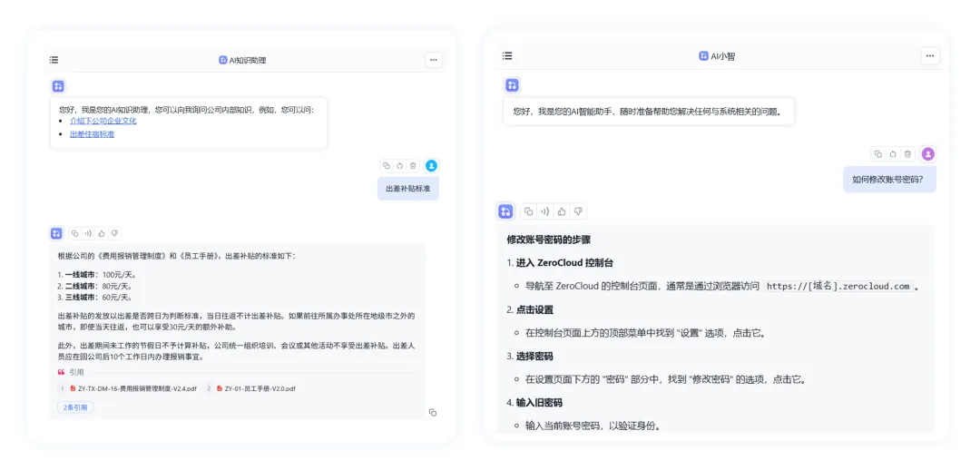Delete the 如何修改账号密码 message
The width and height of the screenshot is (980, 470).
[x=907, y=153]
